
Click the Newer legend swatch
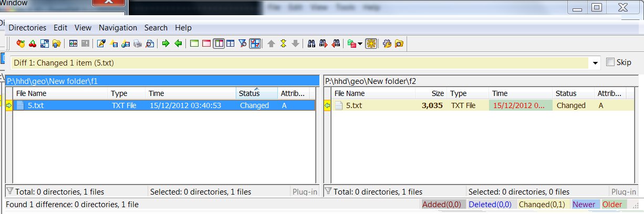[x=585, y=205]
